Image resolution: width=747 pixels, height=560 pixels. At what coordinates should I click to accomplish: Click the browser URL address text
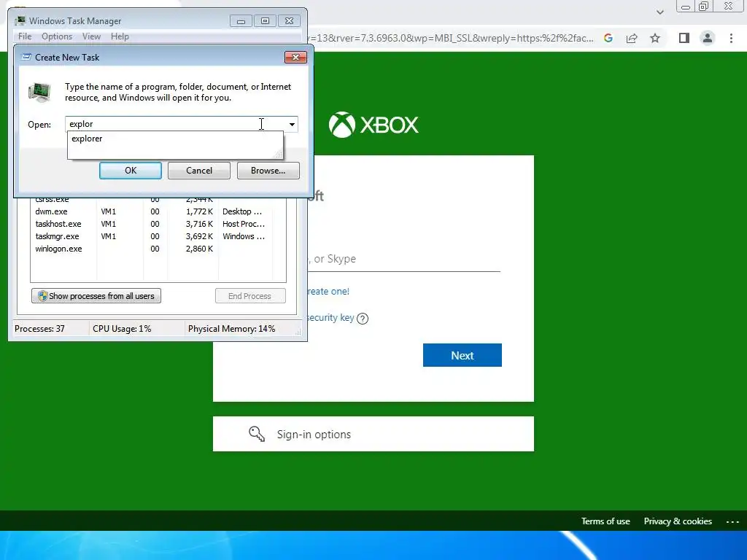(452, 38)
